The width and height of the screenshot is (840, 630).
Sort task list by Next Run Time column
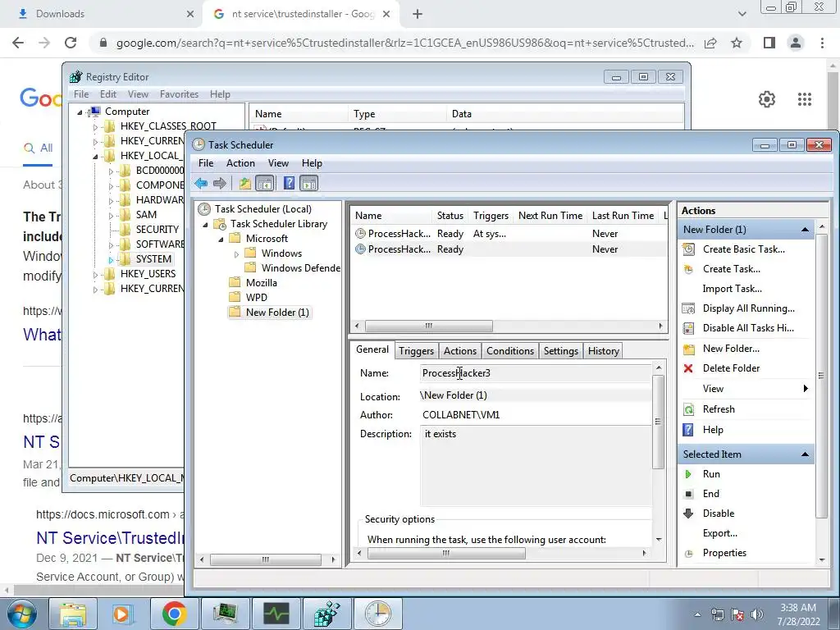[550, 216]
